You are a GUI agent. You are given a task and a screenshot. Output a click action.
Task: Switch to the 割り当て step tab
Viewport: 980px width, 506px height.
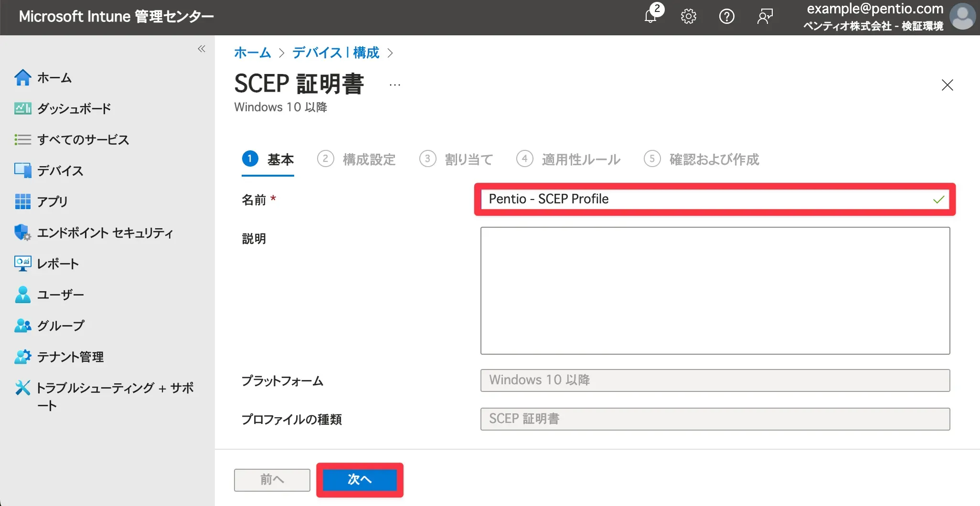click(x=468, y=159)
